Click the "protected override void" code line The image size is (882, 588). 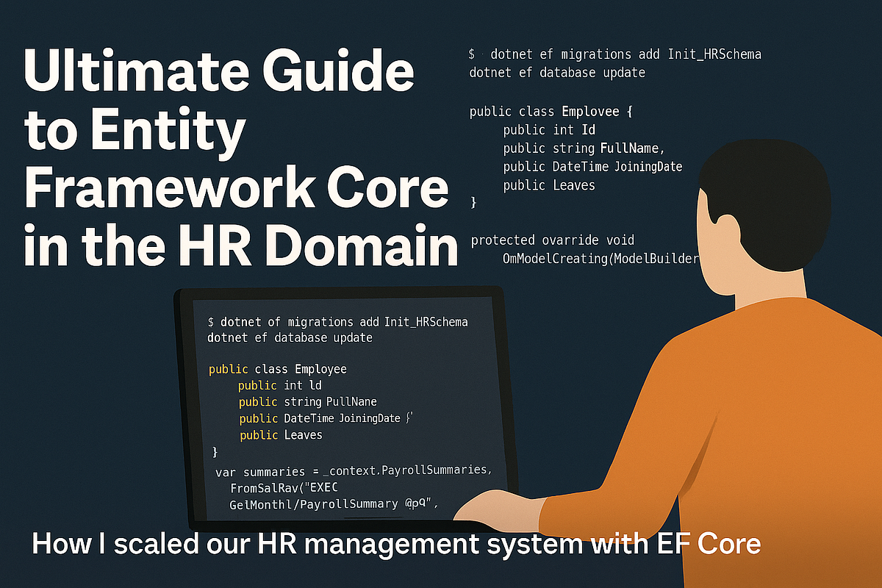pyautogui.click(x=552, y=240)
